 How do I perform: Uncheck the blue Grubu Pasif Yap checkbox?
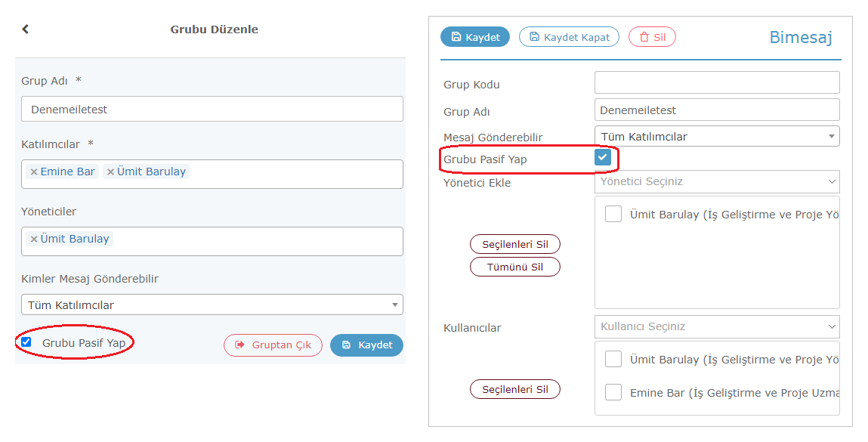click(x=602, y=157)
